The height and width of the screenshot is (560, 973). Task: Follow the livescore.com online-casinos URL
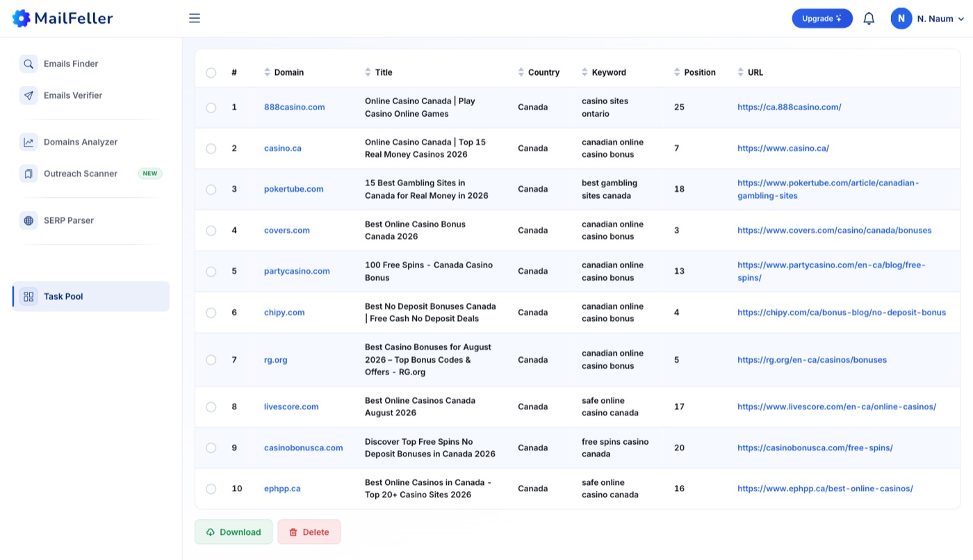point(837,406)
